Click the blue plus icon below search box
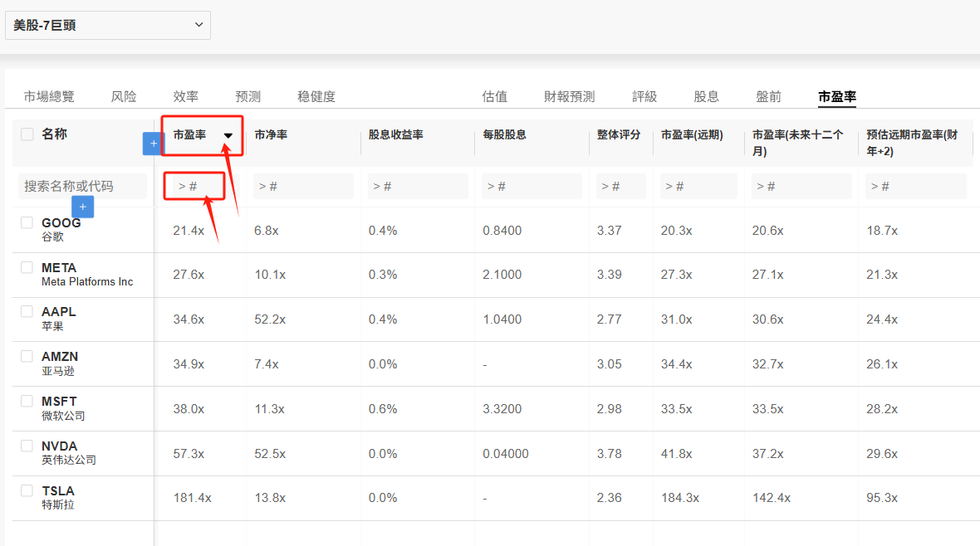Viewport: 980px width, 546px height. [x=82, y=207]
